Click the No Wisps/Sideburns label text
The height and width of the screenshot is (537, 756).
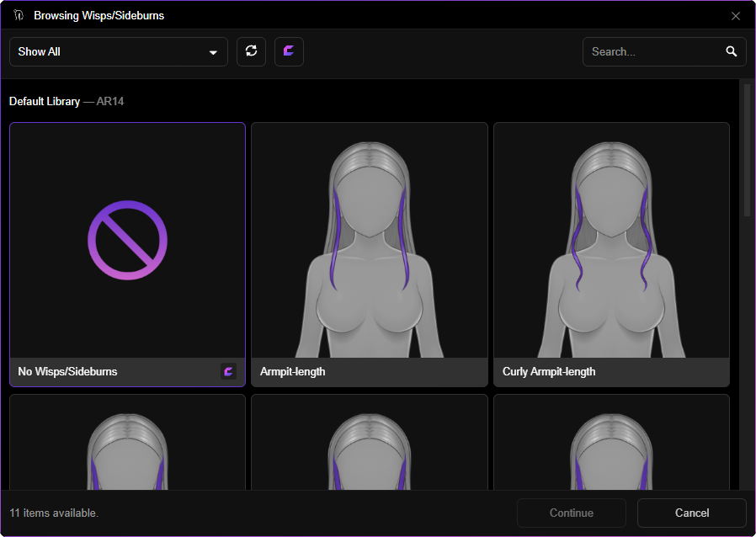click(67, 372)
